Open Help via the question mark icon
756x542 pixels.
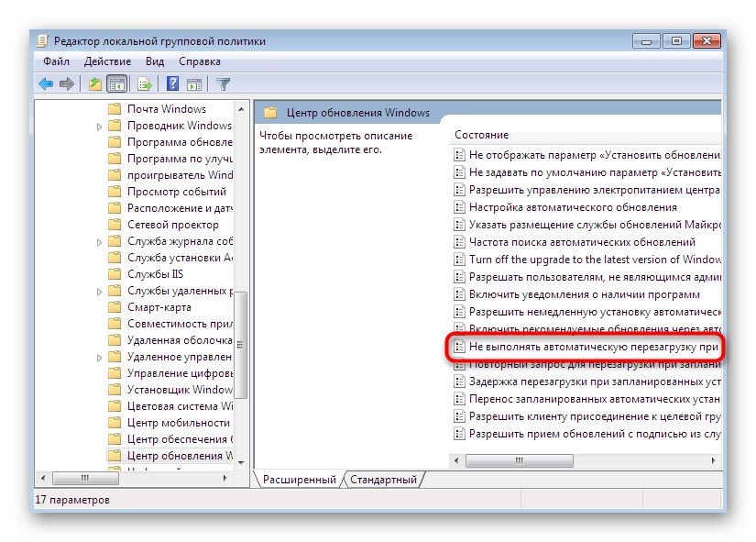coord(172,84)
